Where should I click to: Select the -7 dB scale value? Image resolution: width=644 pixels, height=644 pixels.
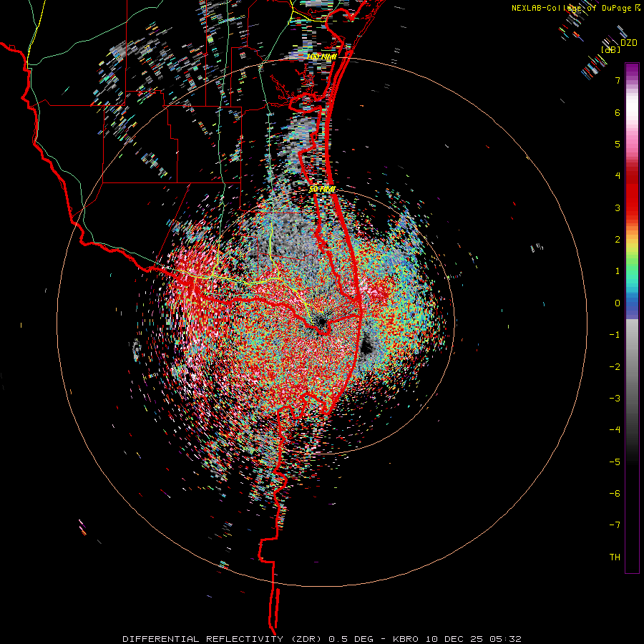(x=615, y=525)
